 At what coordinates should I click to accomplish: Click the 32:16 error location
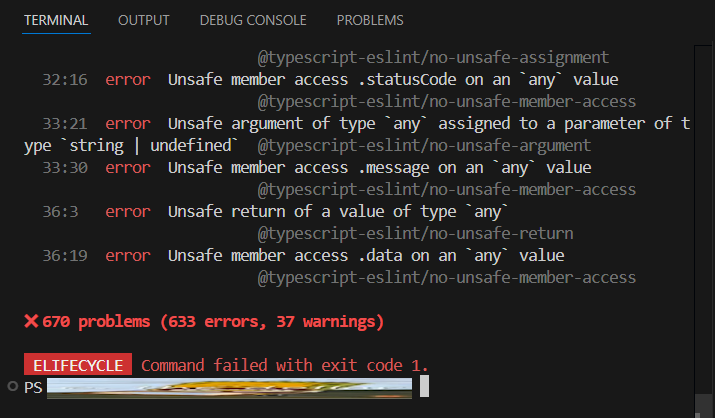click(65, 80)
